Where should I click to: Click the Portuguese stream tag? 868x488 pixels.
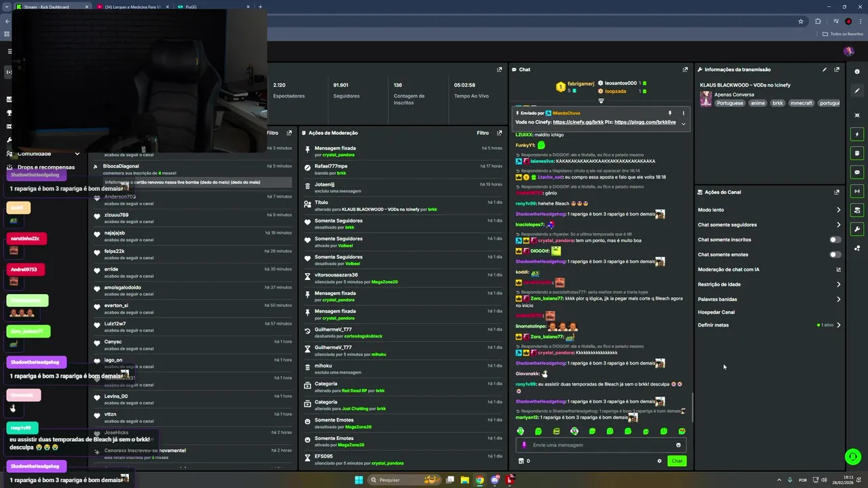pyautogui.click(x=730, y=103)
